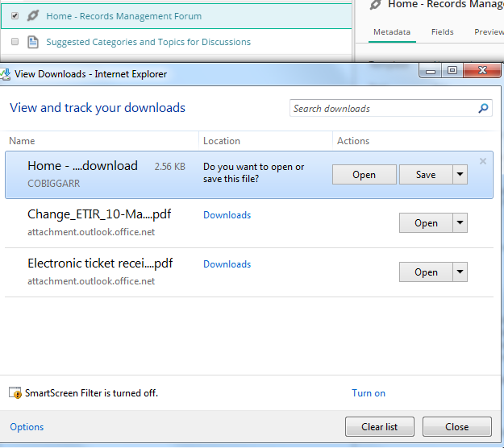Click the link icon beside Home - Records Management Forum

pyautogui.click(x=33, y=15)
